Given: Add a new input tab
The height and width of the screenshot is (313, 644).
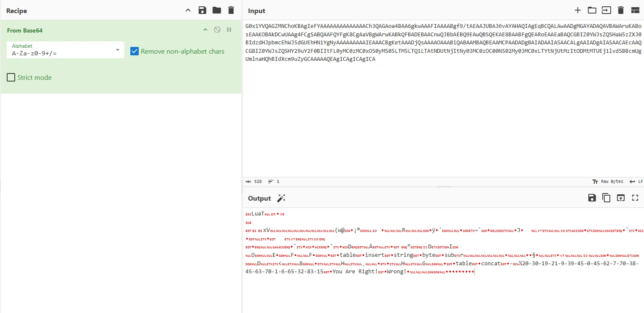Looking at the screenshot, I should (x=578, y=11).
